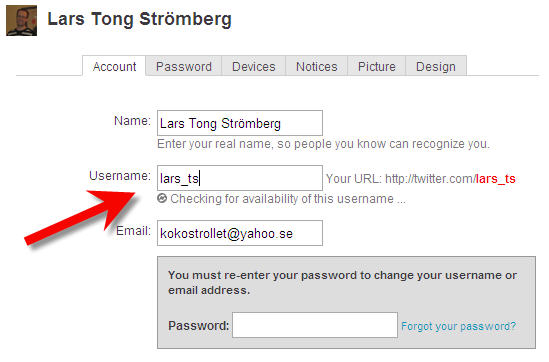Focus the Password re-entry field
549x362 pixels.
(315, 325)
